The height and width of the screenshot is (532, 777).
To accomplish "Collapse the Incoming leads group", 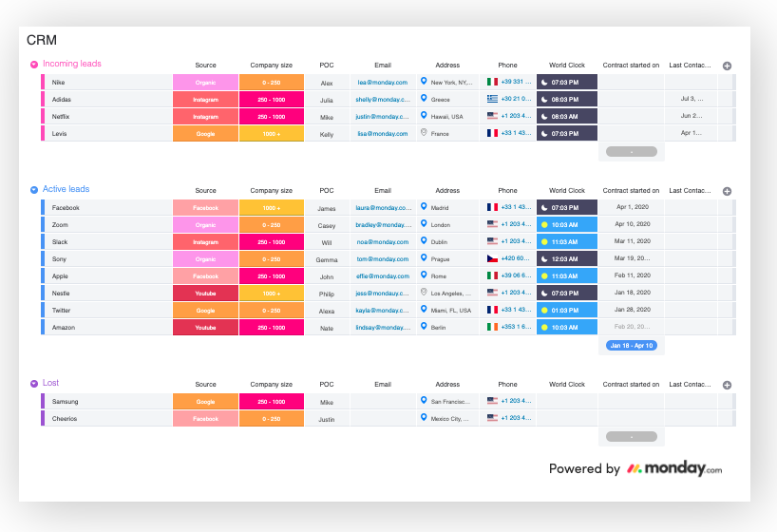I will coord(33,65).
